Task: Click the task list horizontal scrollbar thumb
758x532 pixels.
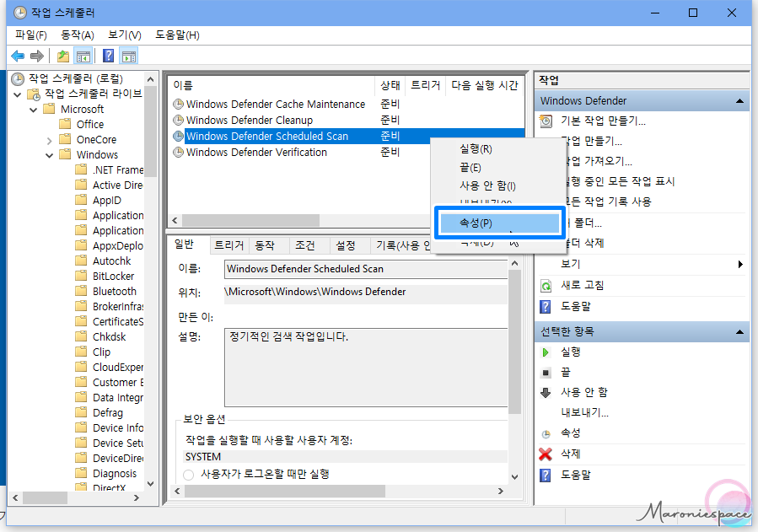Action: [250, 221]
